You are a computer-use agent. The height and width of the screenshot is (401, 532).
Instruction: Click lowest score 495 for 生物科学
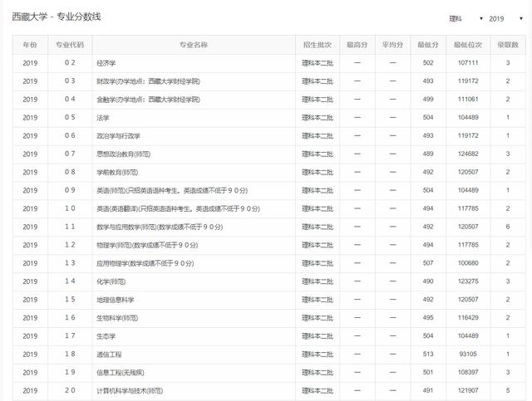[x=428, y=318]
